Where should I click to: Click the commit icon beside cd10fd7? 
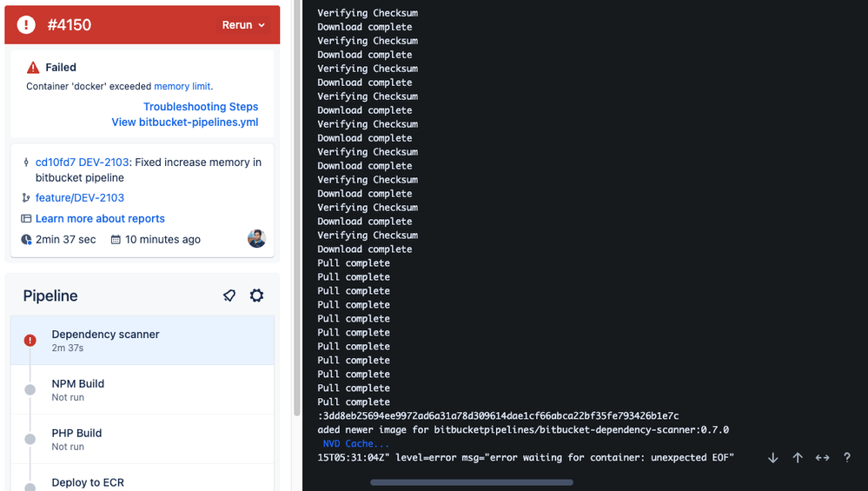point(26,163)
